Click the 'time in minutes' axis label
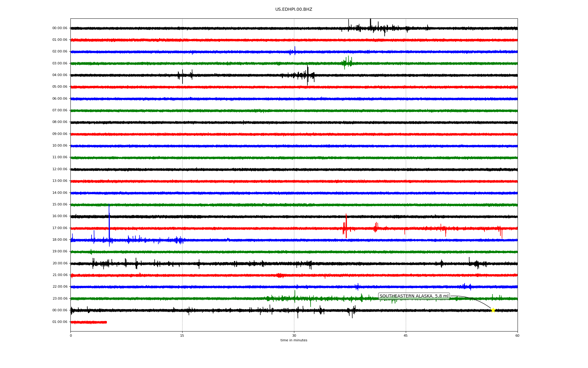The height and width of the screenshot is (368, 588). click(x=294, y=340)
